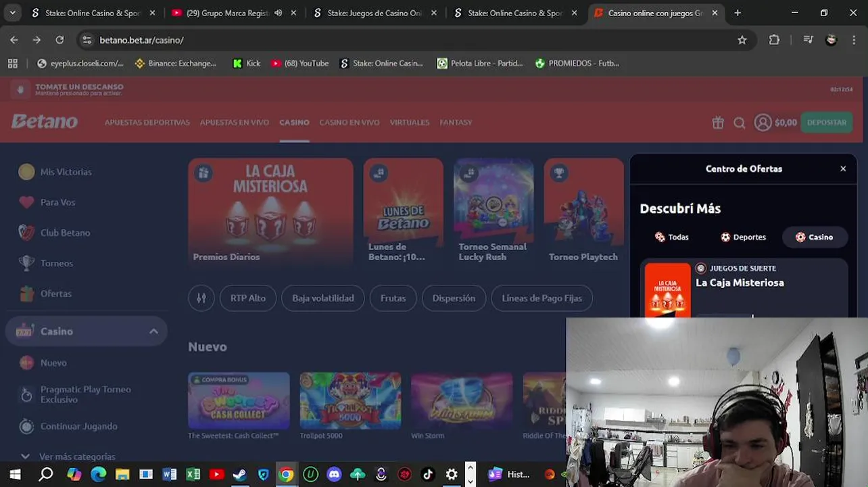Open the site search magnifier icon
Viewport: 868px width, 487px height.
click(x=740, y=122)
